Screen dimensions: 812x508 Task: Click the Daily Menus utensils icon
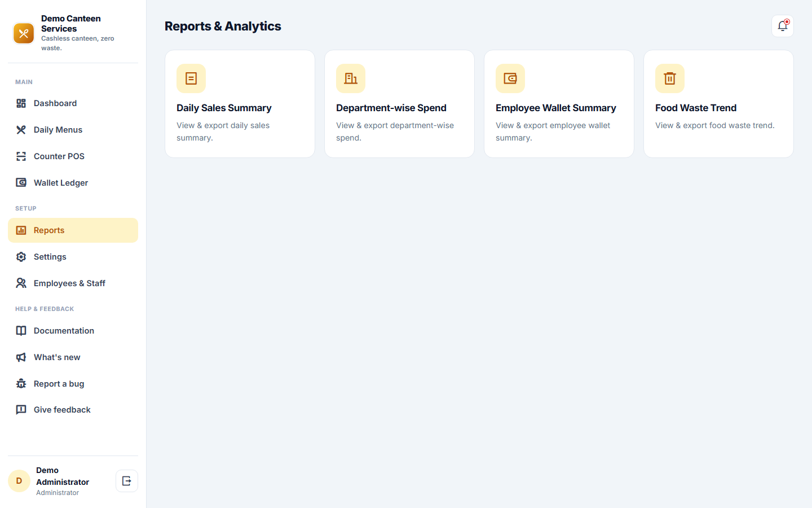21,130
